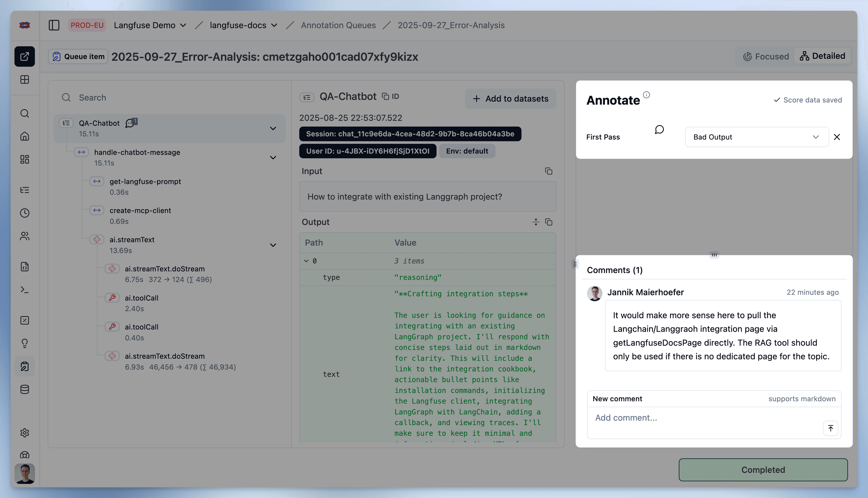Open comment bubble for First Pass score
The image size is (868, 498).
coord(659,130)
